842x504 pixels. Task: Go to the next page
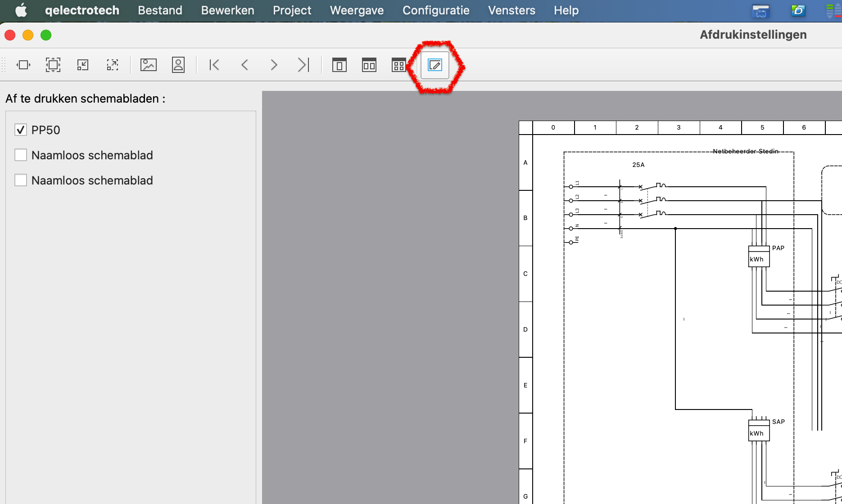tap(274, 65)
